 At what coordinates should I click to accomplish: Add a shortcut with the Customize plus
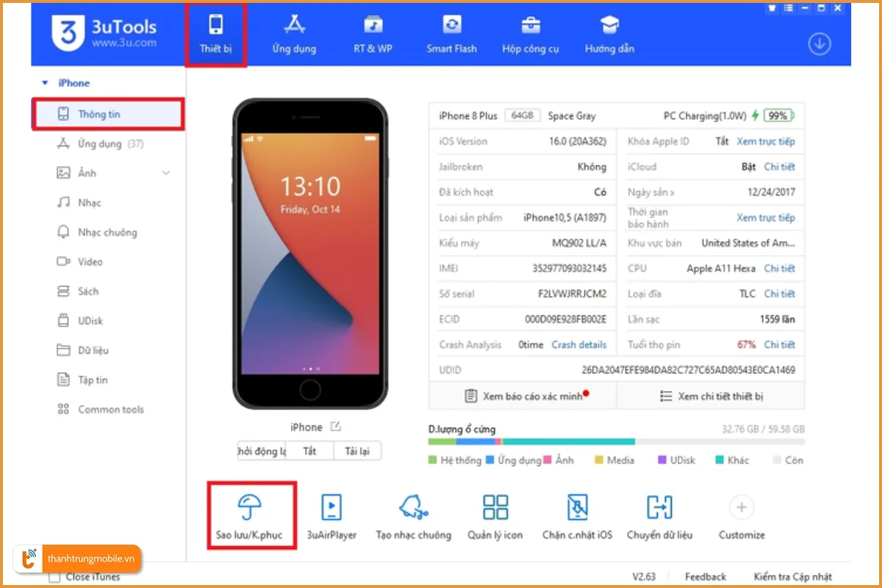[741, 507]
